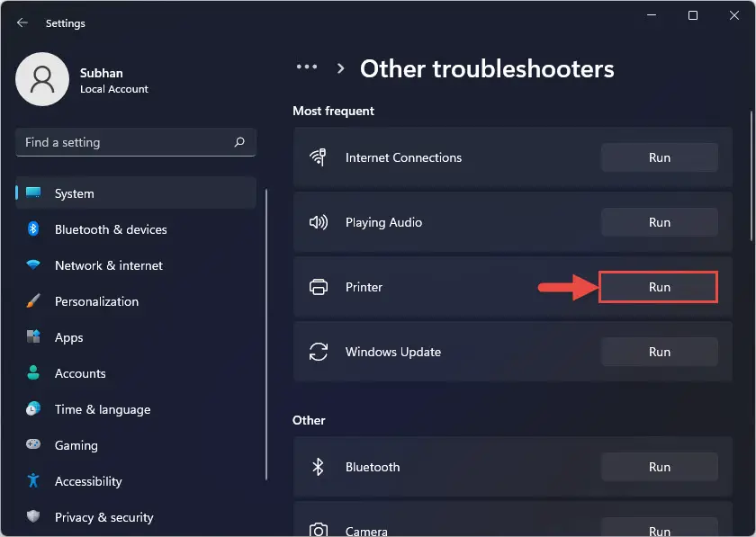This screenshot has height=537, width=756.
Task: Run the Windows Update troubleshooter
Action: [x=659, y=352]
